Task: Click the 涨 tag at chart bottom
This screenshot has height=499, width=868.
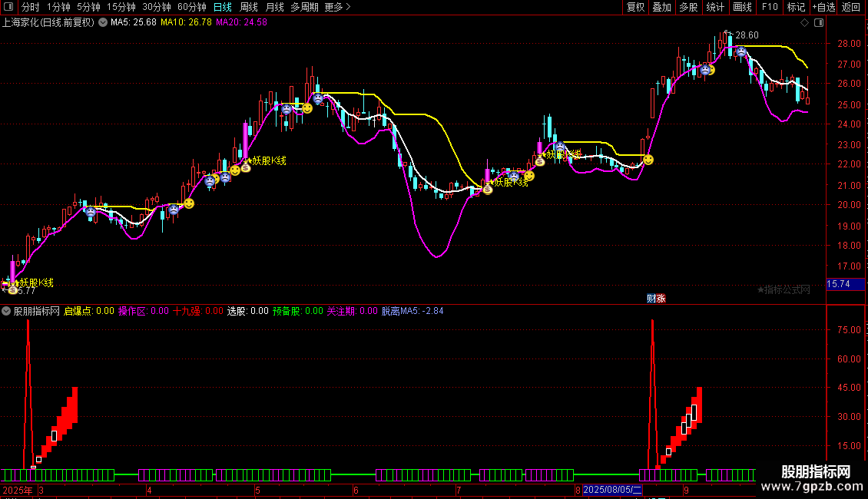Action: pos(661,298)
